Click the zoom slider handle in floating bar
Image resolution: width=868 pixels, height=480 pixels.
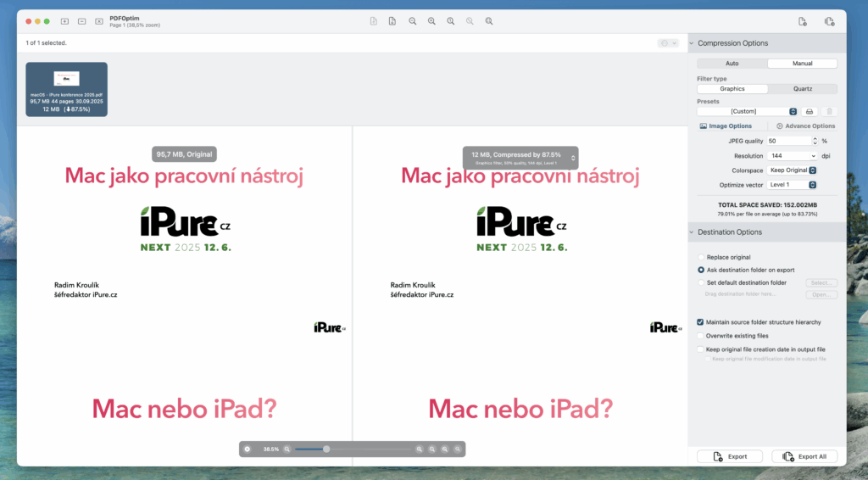click(x=326, y=449)
